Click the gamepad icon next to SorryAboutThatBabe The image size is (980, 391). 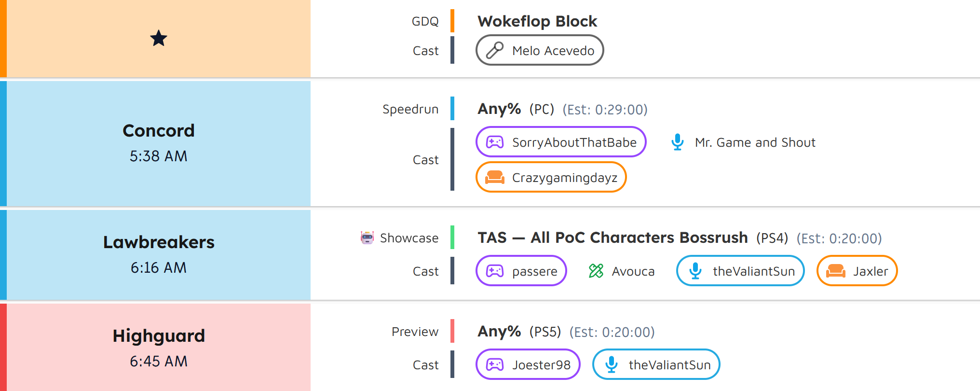[495, 142]
